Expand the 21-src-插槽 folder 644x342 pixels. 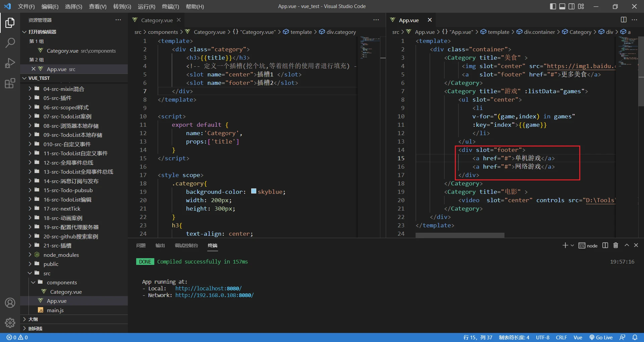pos(57,246)
